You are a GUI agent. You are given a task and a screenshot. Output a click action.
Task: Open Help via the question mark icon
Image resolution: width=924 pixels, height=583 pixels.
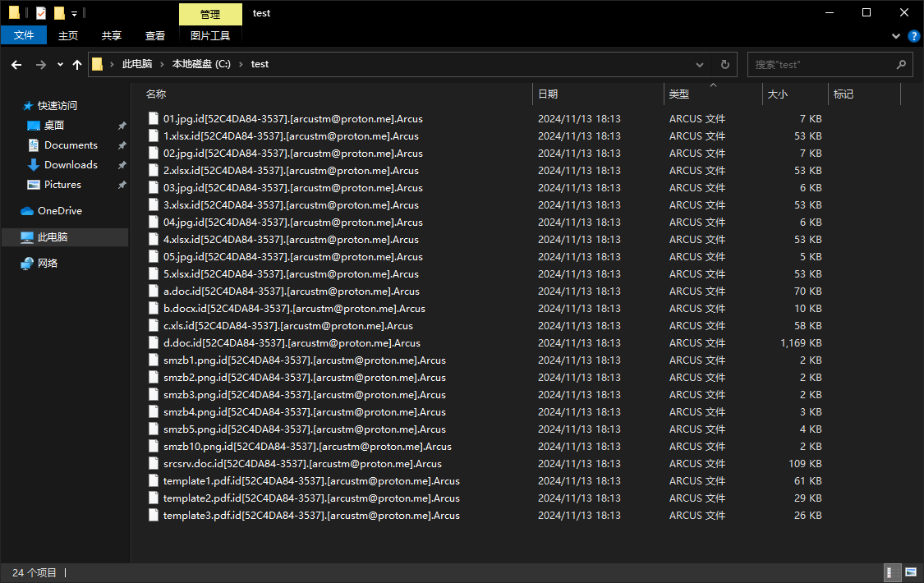coord(914,36)
